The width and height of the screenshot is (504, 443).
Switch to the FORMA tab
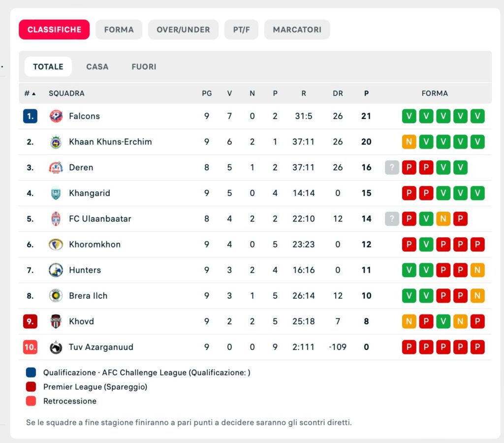119,30
